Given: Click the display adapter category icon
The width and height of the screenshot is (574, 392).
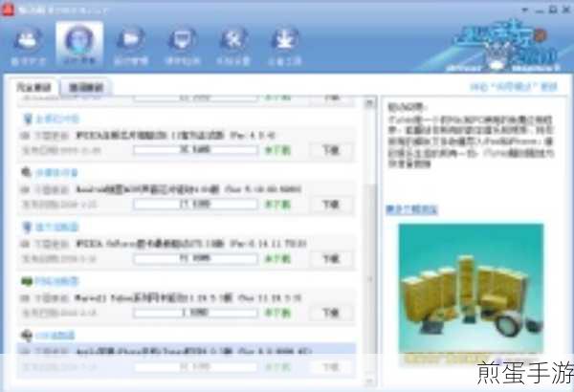Looking at the screenshot, I should [x=27, y=227].
